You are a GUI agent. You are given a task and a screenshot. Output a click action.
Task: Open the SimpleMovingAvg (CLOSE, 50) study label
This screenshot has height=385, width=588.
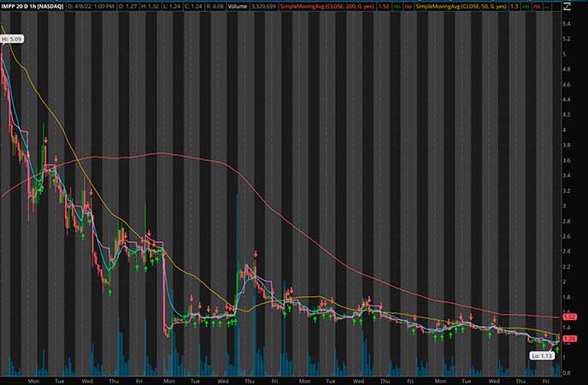462,6
